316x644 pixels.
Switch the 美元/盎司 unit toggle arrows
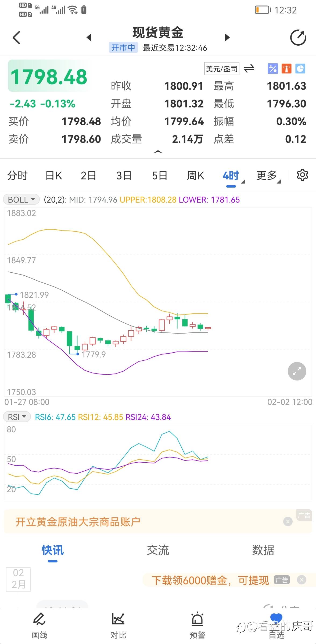coord(249,69)
